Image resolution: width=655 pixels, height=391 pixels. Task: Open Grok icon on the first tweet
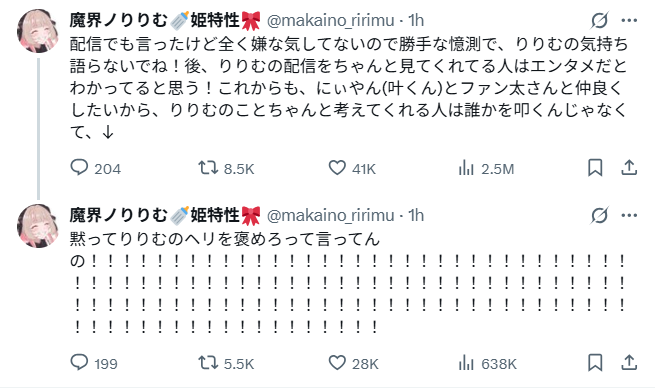click(x=599, y=20)
